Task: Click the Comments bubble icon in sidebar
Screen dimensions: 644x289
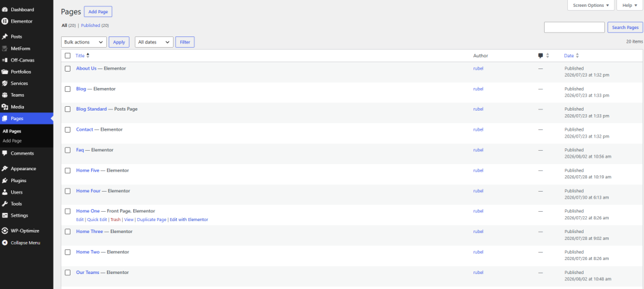Action: [x=5, y=153]
